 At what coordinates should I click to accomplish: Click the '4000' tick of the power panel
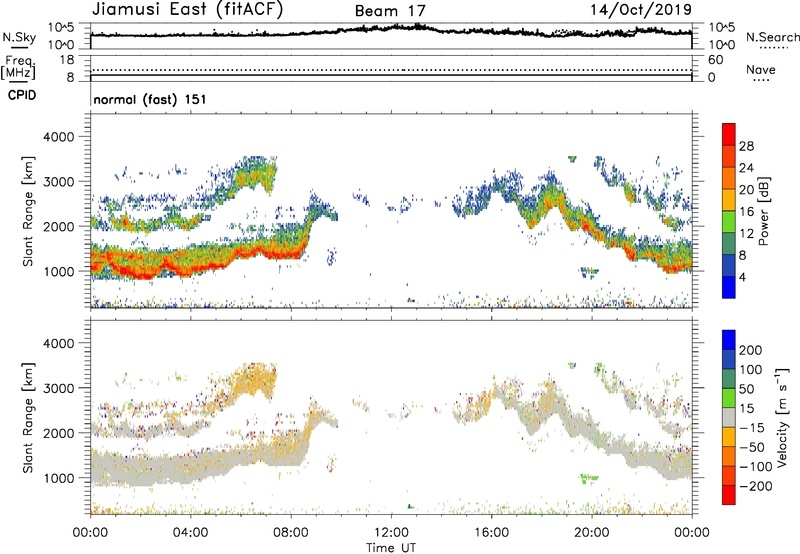coord(58,137)
